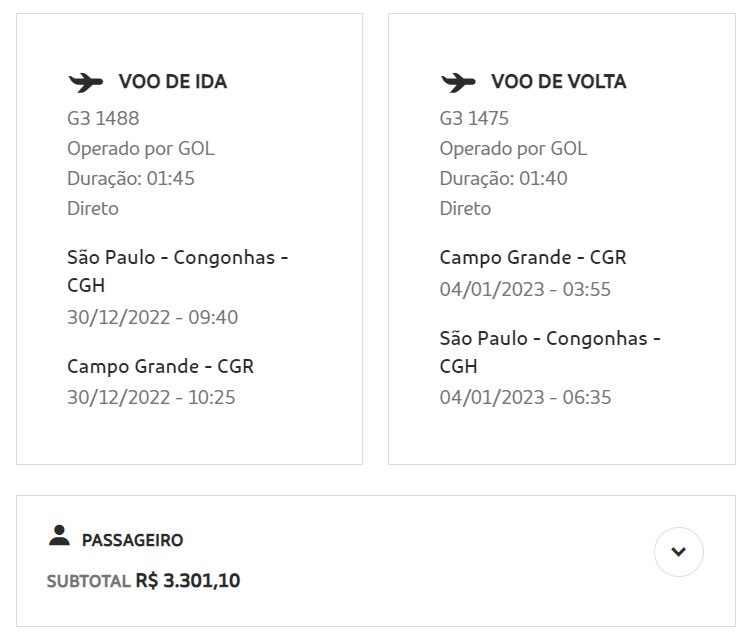746x642 pixels.
Task: Click outbound arrival time 30/12/2022 - 10:25
Action: (151, 397)
